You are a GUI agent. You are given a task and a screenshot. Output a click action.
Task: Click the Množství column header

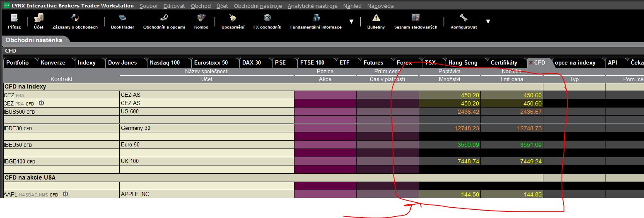coord(450,79)
